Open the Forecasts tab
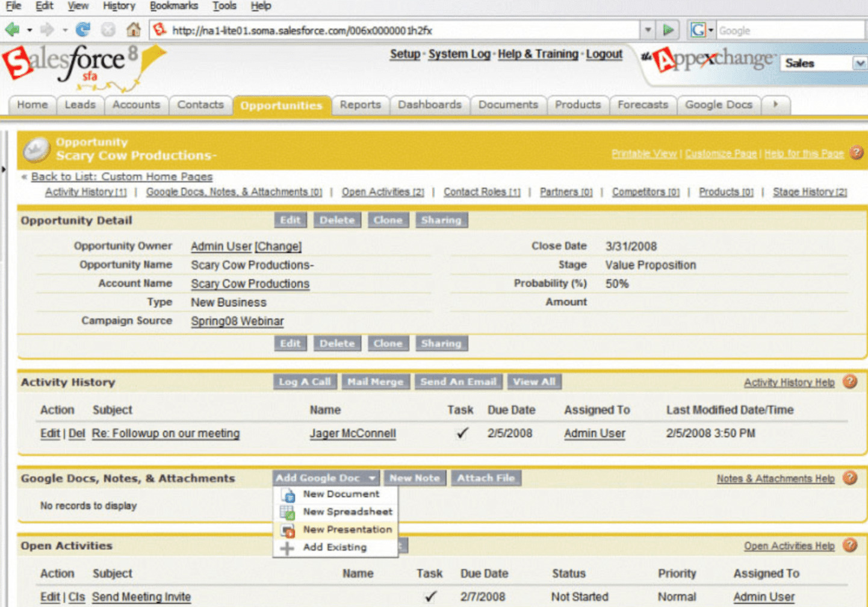868x607 pixels. (x=643, y=105)
